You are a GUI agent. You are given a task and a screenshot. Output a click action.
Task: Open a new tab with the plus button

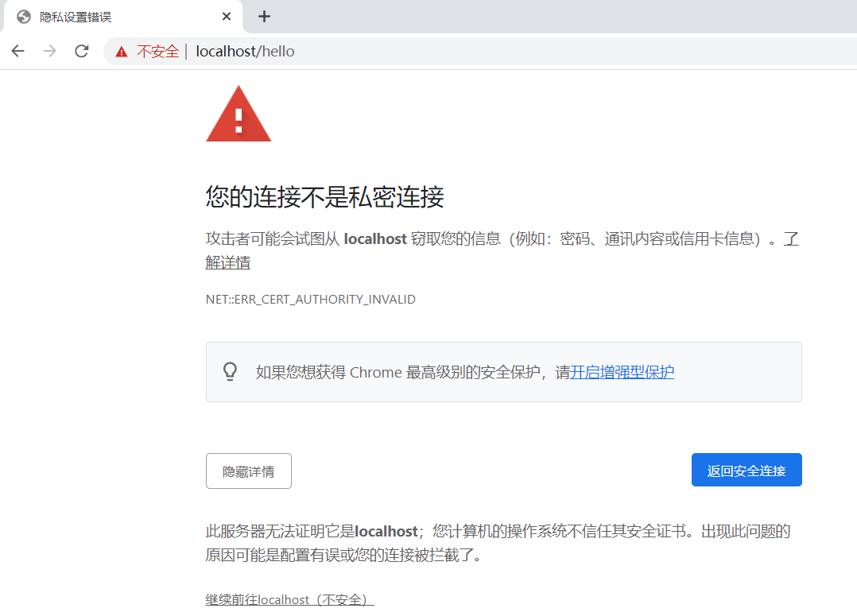pos(264,16)
